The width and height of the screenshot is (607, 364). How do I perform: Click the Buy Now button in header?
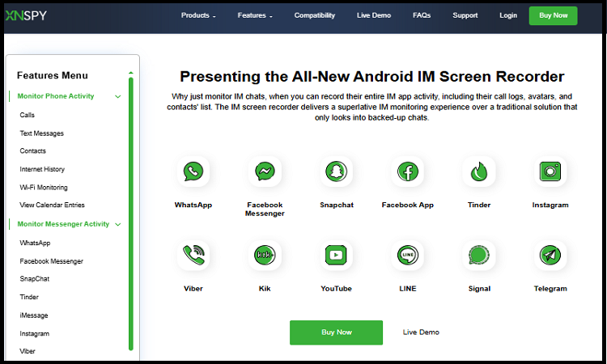(554, 15)
